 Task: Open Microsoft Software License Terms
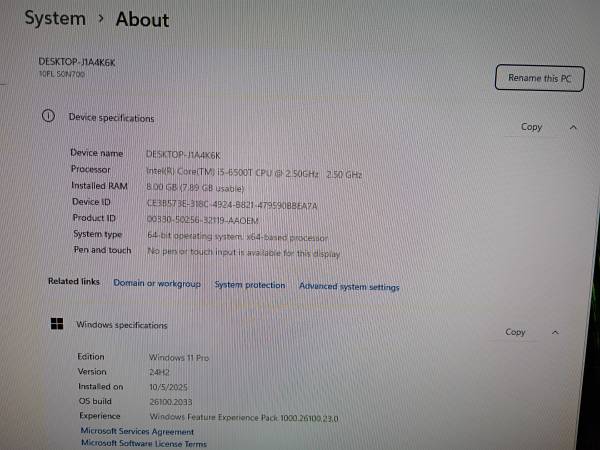[x=143, y=443]
